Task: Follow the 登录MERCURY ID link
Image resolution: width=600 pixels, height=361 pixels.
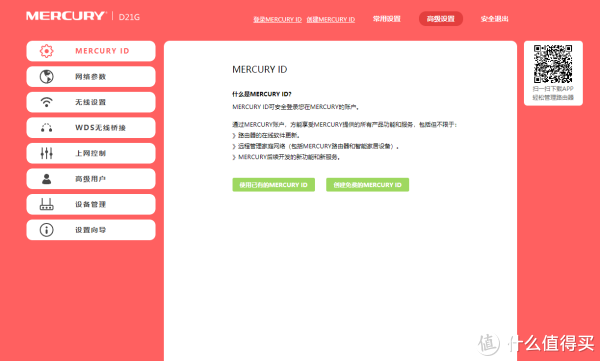Action: coord(277,19)
